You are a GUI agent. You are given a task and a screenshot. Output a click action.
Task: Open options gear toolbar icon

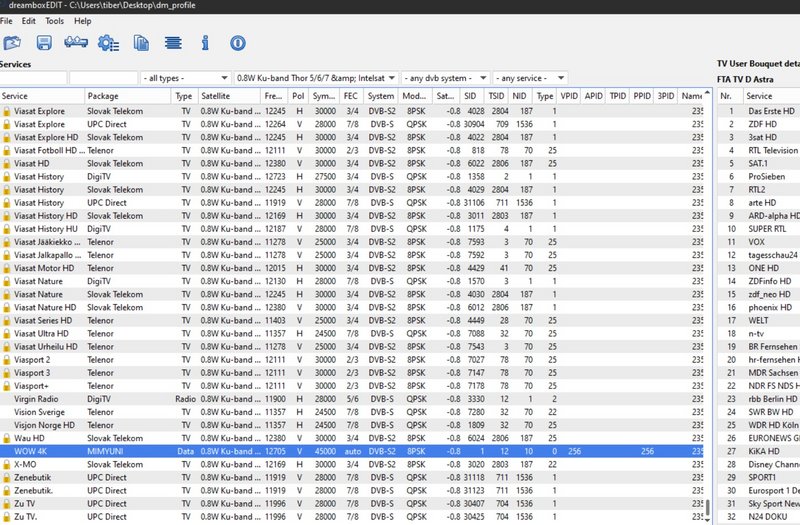click(x=108, y=43)
